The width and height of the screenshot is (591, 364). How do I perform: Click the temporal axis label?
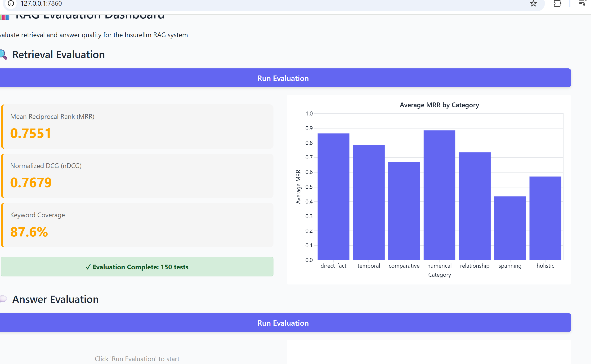(x=369, y=266)
